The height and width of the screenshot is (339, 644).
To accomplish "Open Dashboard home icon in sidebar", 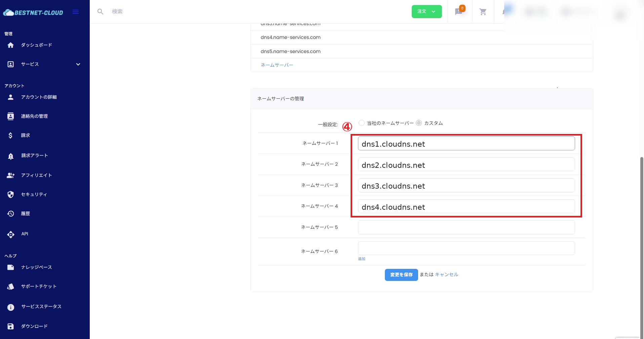I will pyautogui.click(x=11, y=45).
